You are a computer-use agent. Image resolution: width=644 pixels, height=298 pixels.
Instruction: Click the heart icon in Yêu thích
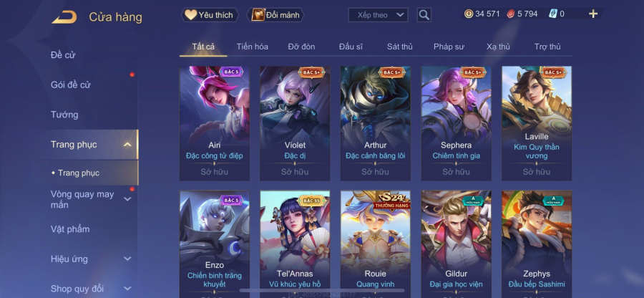(190, 15)
